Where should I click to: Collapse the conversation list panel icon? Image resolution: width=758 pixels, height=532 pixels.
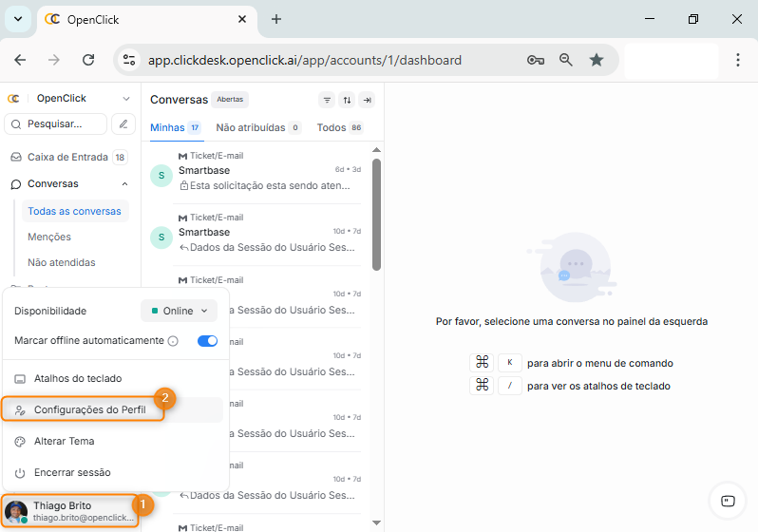367,100
